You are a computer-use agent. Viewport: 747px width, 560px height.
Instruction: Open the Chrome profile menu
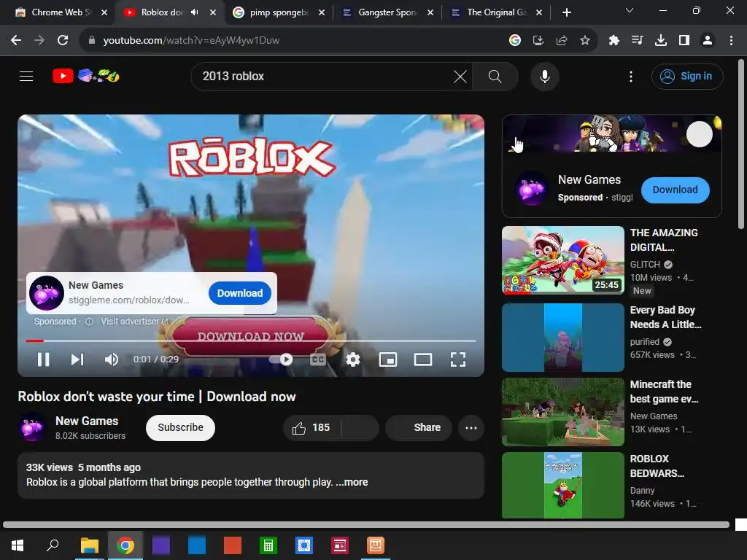pos(708,41)
